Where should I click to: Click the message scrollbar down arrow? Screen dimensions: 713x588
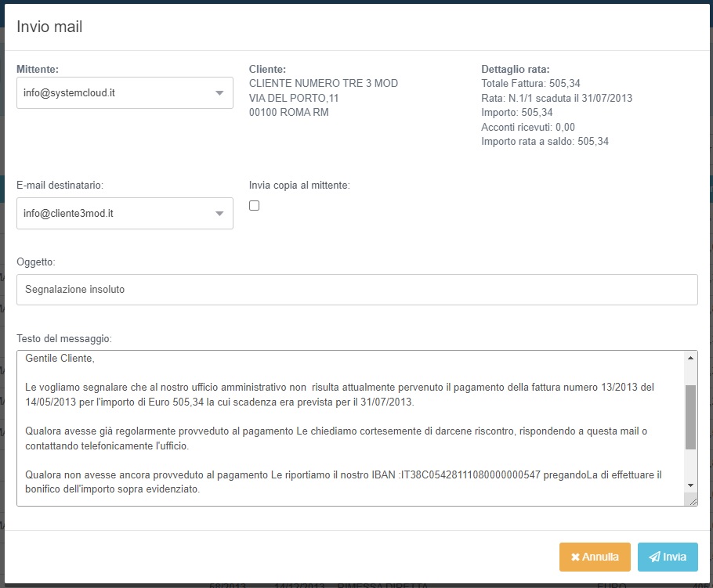pyautogui.click(x=690, y=485)
